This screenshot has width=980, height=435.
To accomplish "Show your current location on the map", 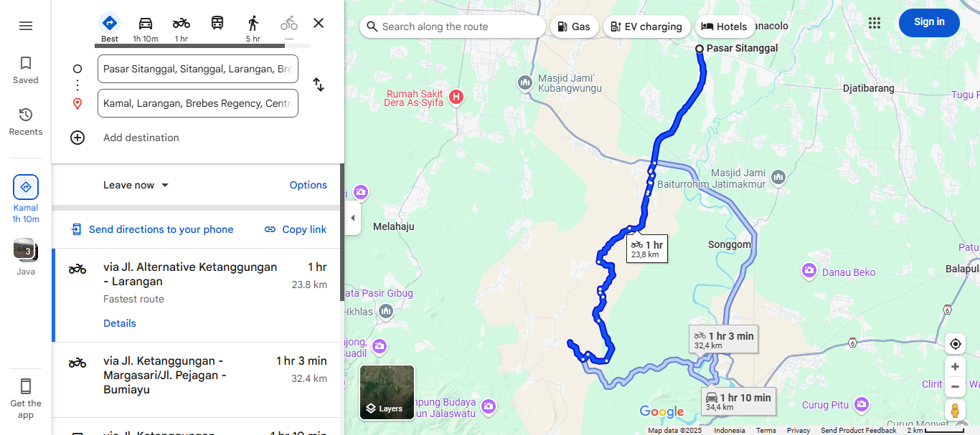I will [955, 344].
